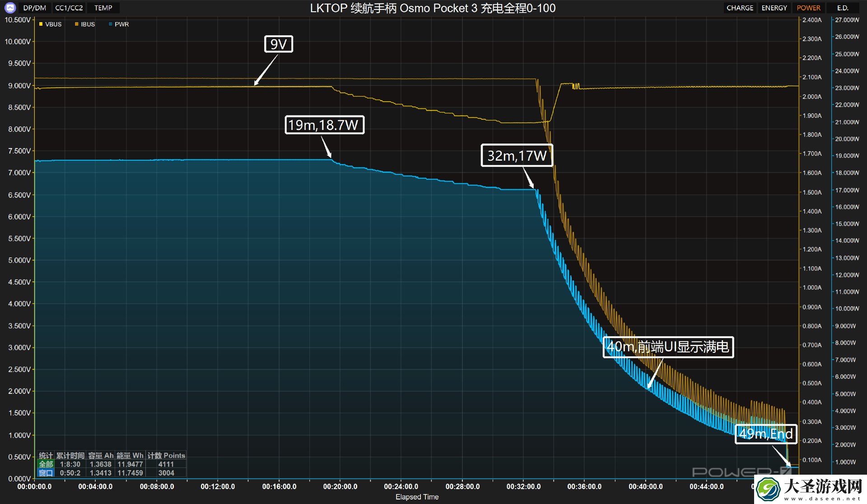The width and height of the screenshot is (867, 504).
Task: Click total points count 4111
Action: tap(166, 464)
